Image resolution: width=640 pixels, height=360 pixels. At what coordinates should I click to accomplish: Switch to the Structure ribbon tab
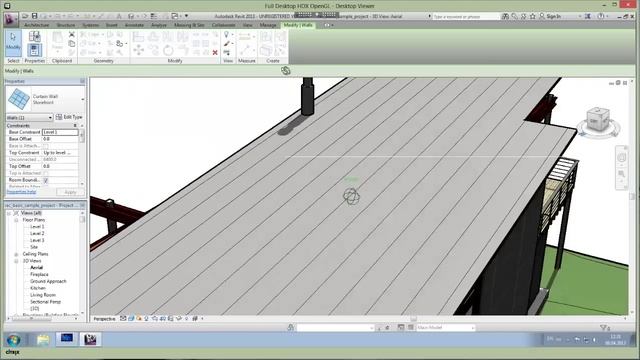pos(66,25)
